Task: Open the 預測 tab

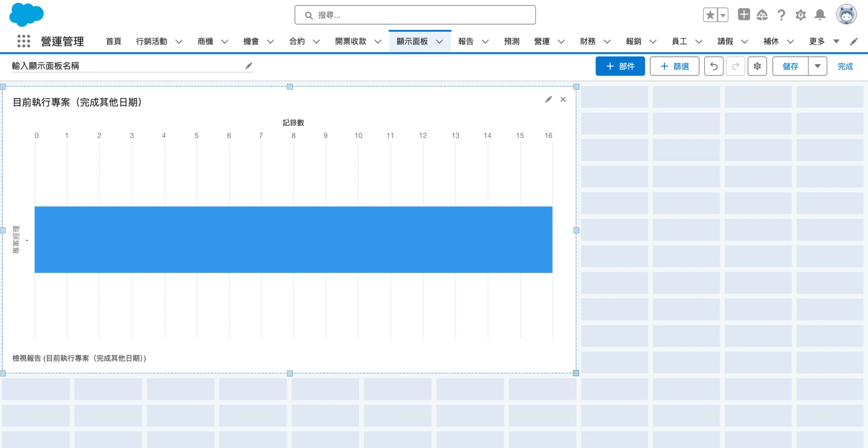Action: point(512,41)
